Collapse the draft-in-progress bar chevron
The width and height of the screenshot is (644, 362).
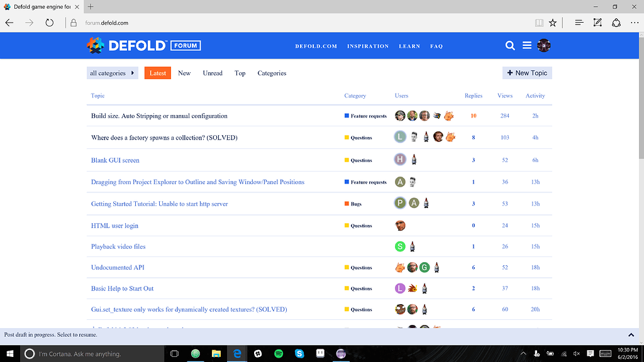tap(631, 335)
